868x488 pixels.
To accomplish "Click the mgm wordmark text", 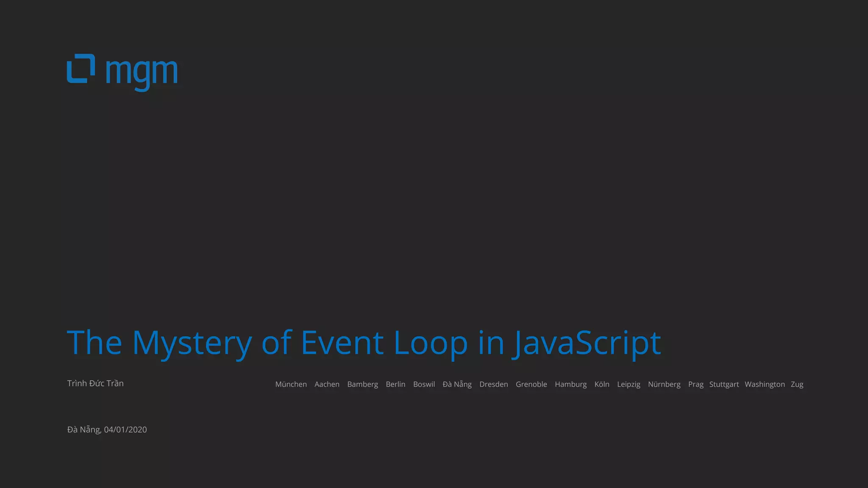I will 142,73.
